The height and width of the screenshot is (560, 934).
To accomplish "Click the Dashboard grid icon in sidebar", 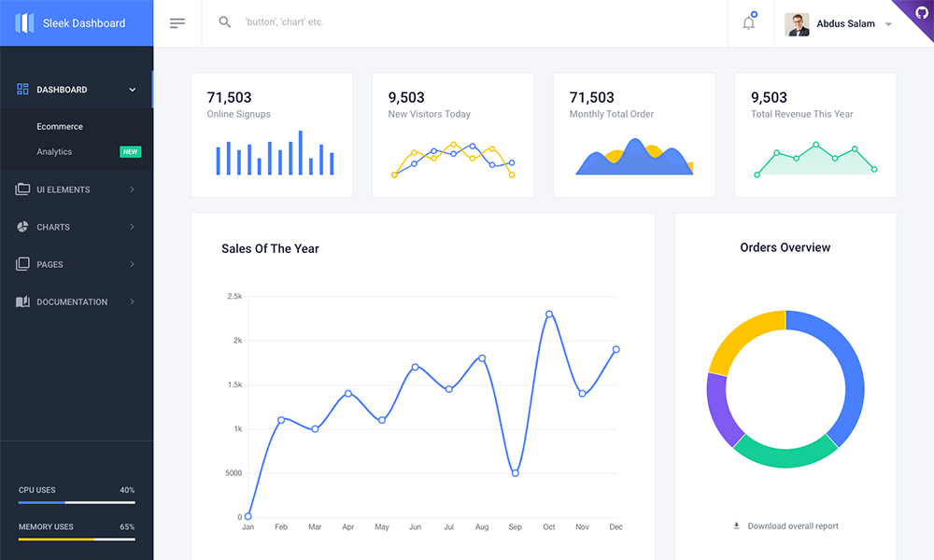I will (23, 90).
